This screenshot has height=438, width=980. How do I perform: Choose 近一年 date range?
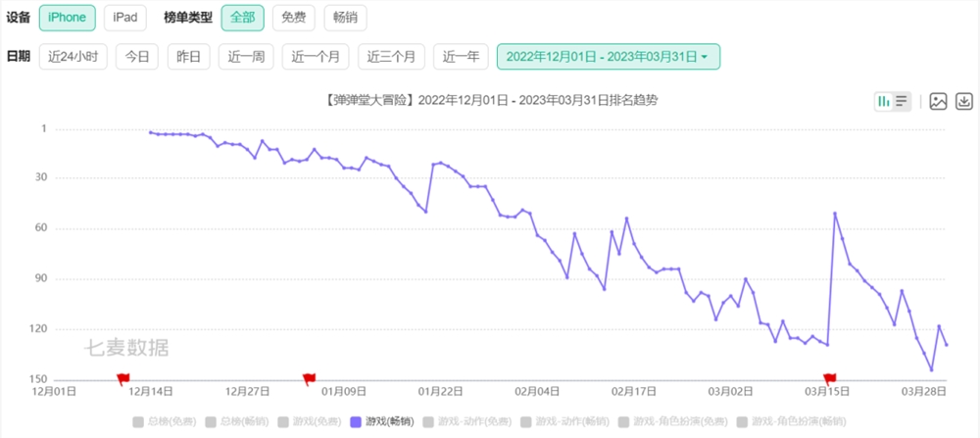pos(462,57)
